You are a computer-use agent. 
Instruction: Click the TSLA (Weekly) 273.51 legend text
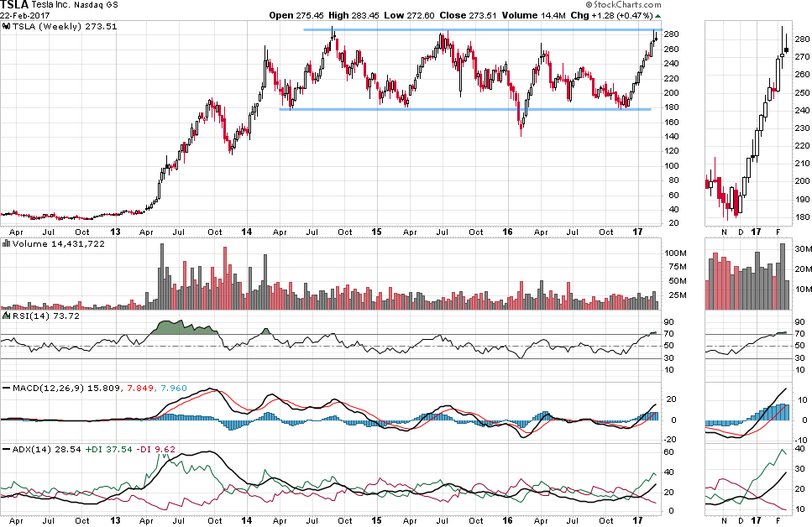pyautogui.click(x=65, y=26)
